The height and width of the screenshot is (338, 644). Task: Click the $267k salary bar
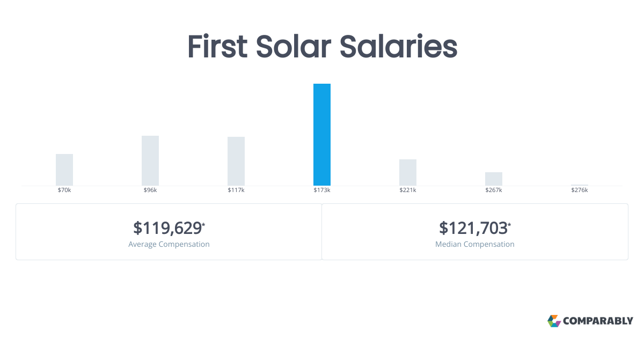[x=494, y=179]
